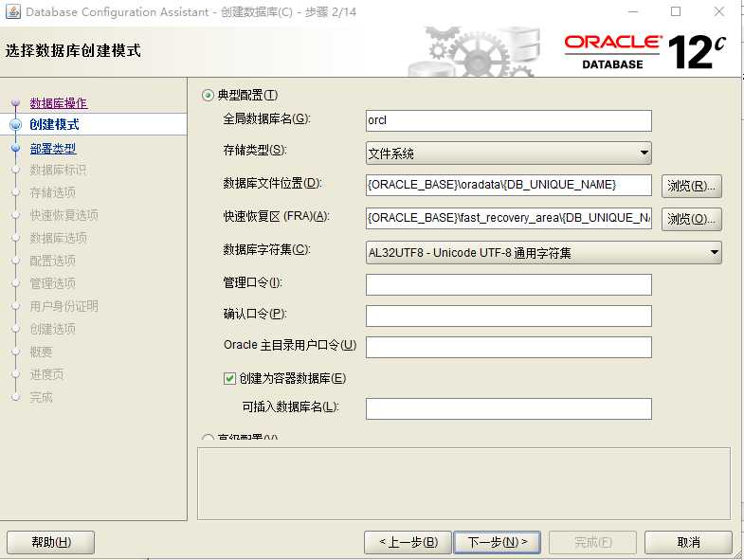Click the 数据库字符集(C) label
The width and height of the screenshot is (744, 560).
tap(266, 249)
